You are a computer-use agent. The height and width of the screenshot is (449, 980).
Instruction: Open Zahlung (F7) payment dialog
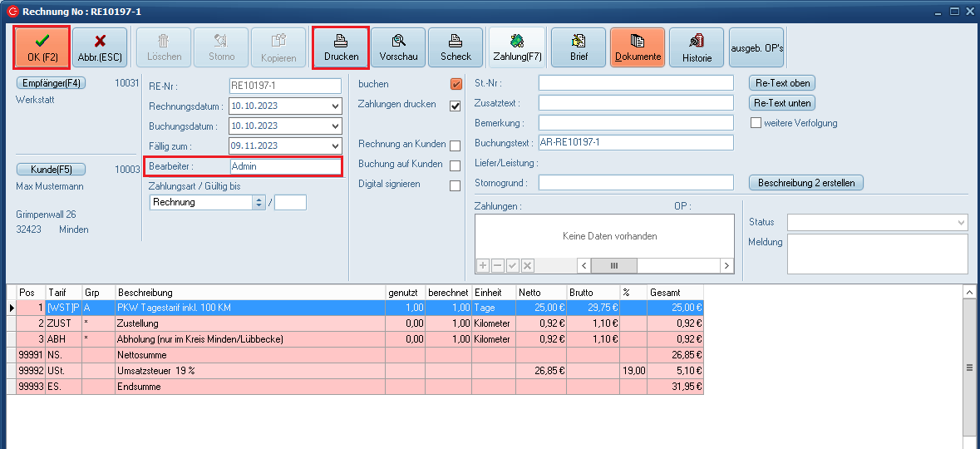pyautogui.click(x=517, y=47)
